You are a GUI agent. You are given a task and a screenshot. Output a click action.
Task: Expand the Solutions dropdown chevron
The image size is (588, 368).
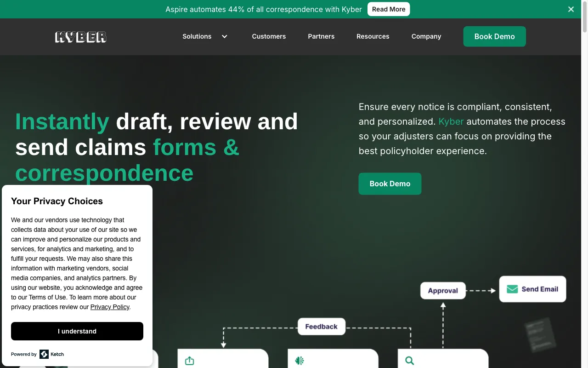[225, 36]
